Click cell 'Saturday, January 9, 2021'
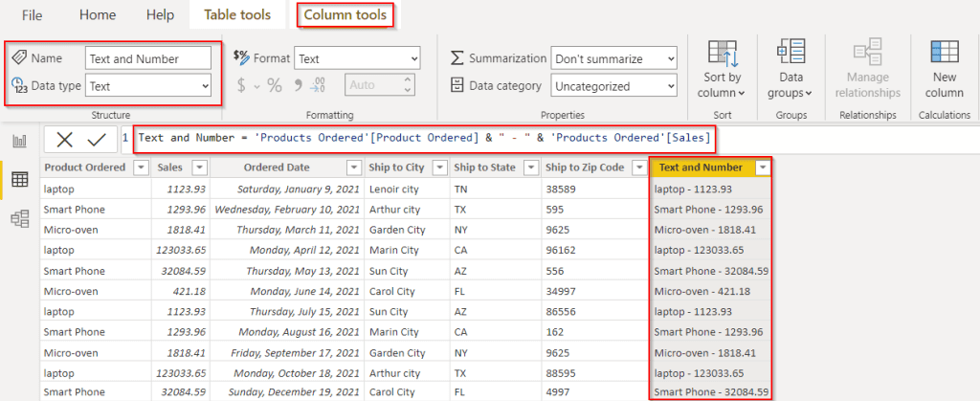Screen dimensions: 980x401 (x=287, y=189)
